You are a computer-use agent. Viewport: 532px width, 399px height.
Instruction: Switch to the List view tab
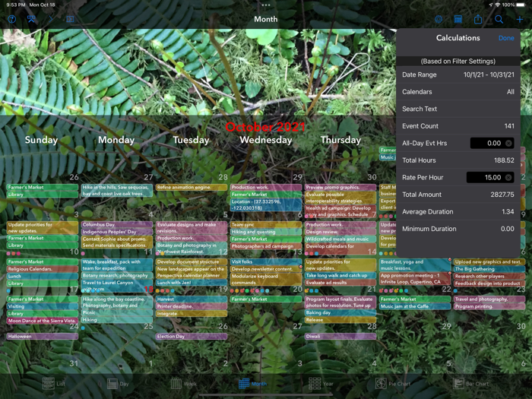54,384
